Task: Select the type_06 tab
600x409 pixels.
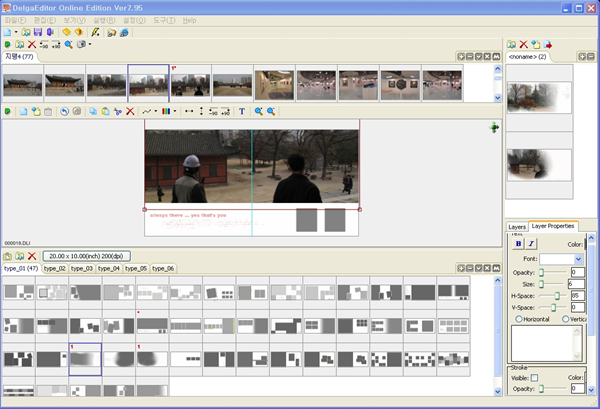Action: tap(163, 269)
